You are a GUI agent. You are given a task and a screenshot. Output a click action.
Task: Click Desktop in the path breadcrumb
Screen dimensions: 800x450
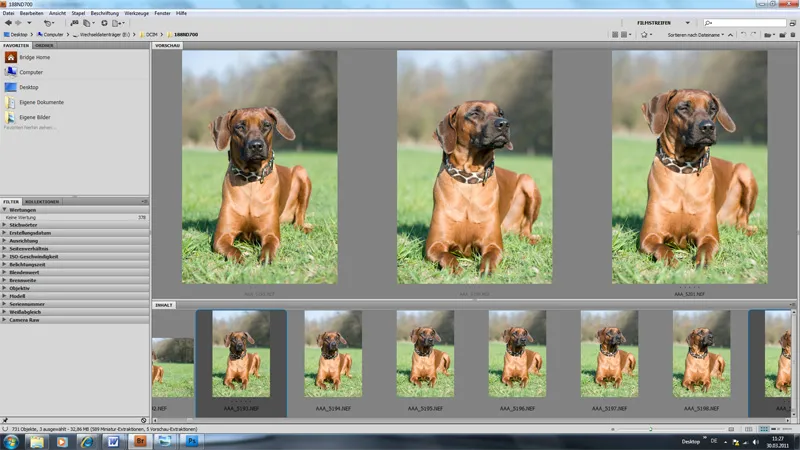(x=16, y=35)
